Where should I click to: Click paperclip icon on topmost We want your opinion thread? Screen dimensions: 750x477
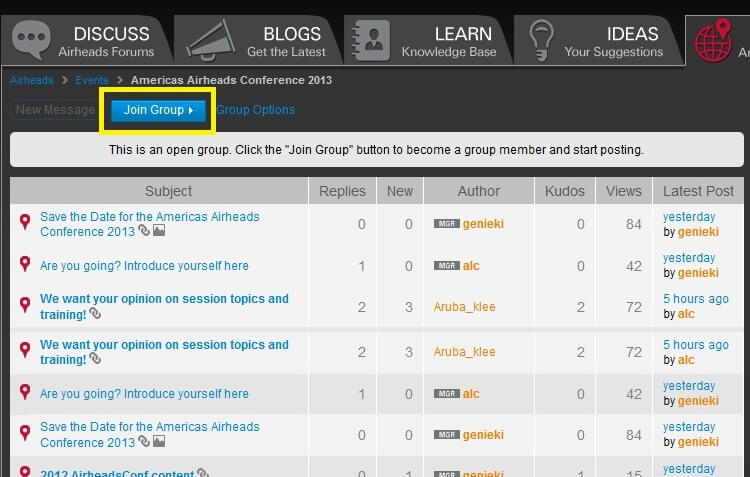coord(95,314)
